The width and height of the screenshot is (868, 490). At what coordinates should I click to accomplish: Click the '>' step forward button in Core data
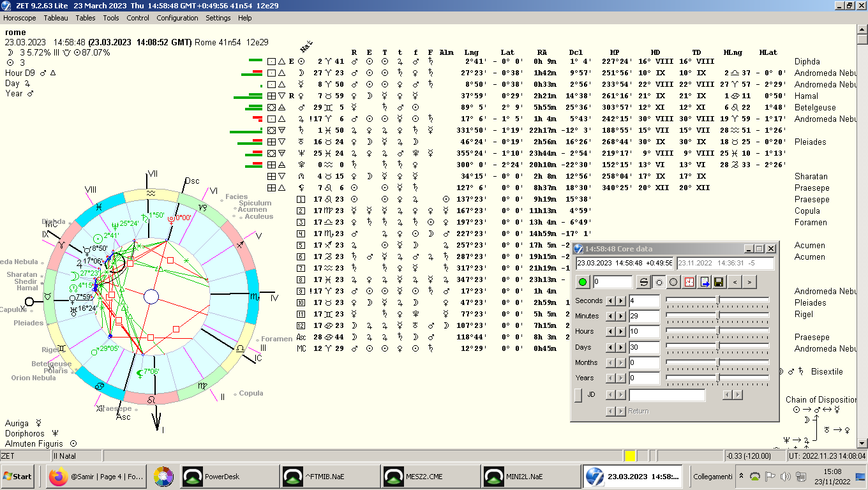coord(749,282)
